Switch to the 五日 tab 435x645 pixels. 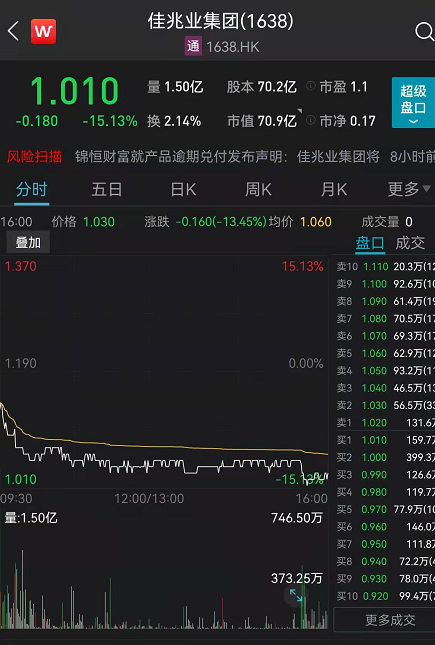(107, 190)
